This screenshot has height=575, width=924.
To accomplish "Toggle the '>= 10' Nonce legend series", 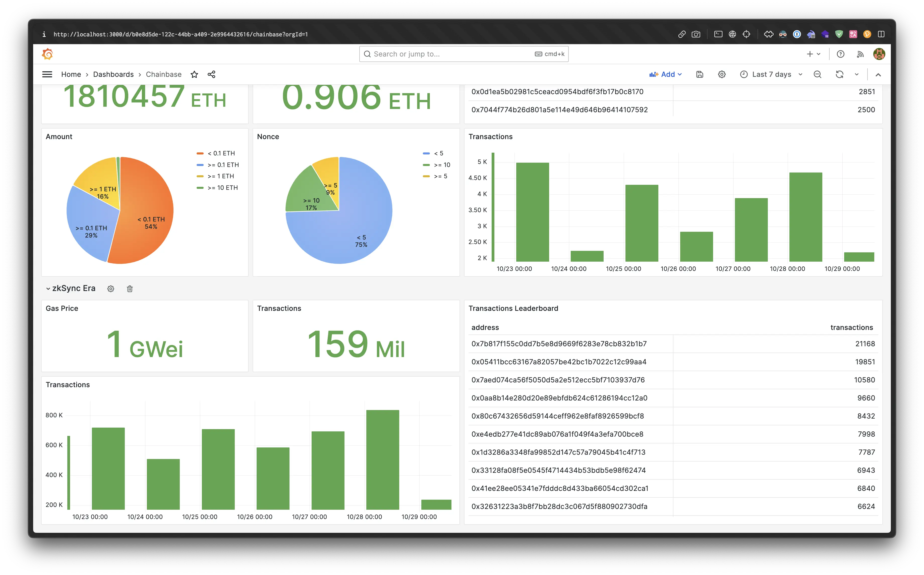I will point(442,165).
